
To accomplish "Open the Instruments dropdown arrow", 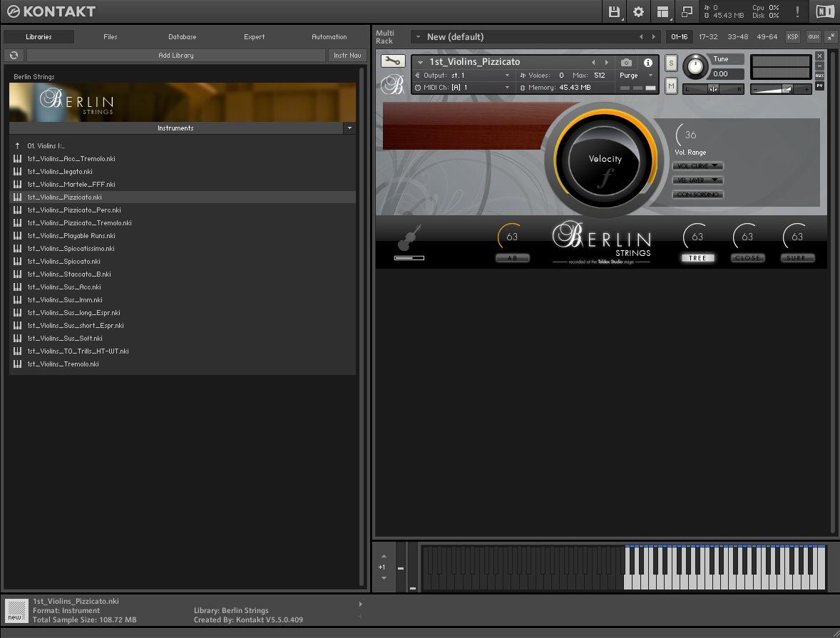I will pyautogui.click(x=349, y=128).
